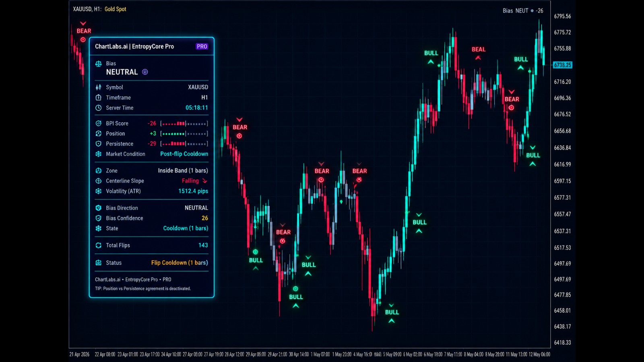644x362 pixels.
Task: Click the Market Condition row icon
Action: click(99, 154)
